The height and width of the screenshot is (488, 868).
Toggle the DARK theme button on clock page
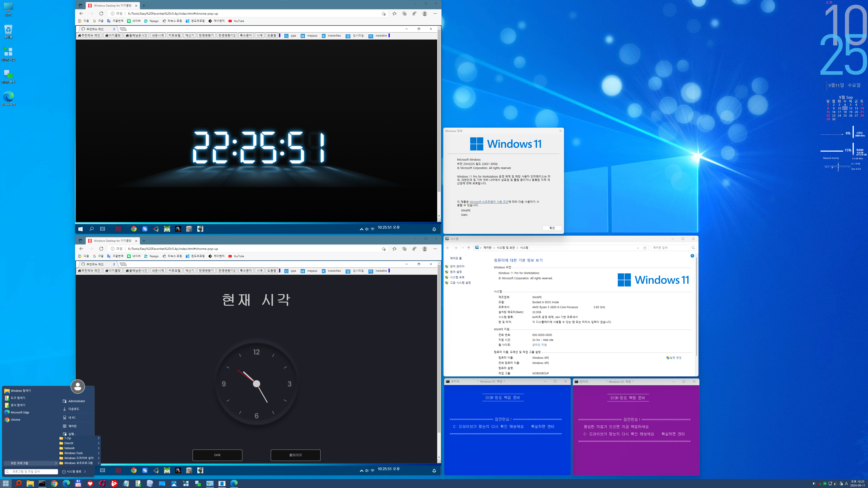217,455
